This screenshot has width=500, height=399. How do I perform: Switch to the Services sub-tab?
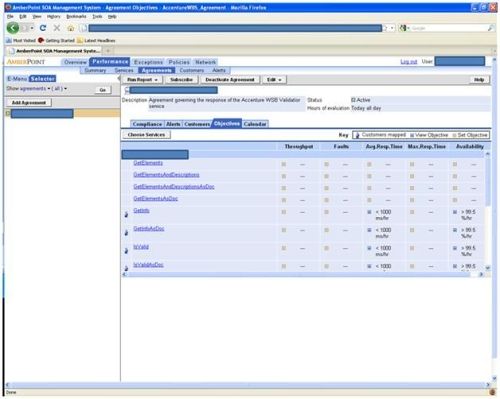click(x=124, y=70)
